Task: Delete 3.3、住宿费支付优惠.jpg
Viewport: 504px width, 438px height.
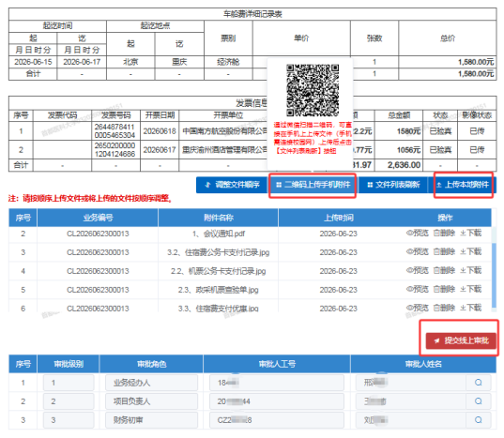Action: click(x=444, y=308)
